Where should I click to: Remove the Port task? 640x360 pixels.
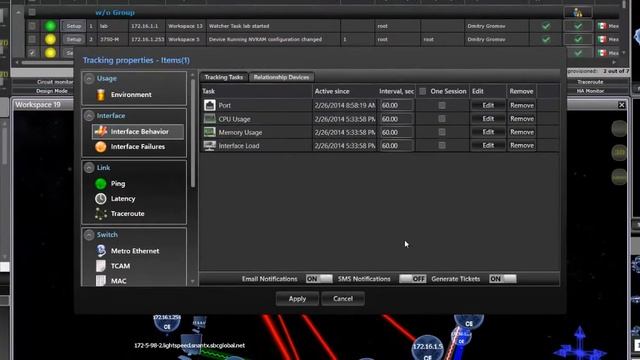pyautogui.click(x=522, y=105)
